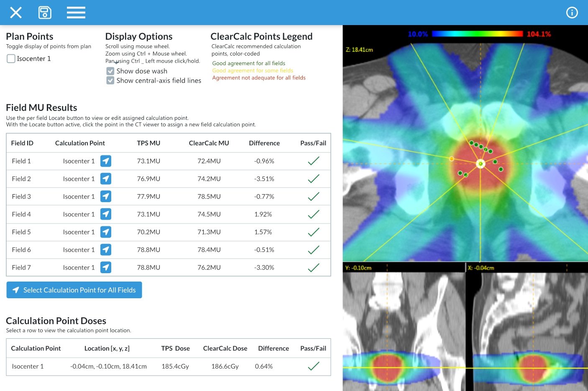Open the hamburger menu in the header
Screen dimensions: 588x391
tap(76, 13)
